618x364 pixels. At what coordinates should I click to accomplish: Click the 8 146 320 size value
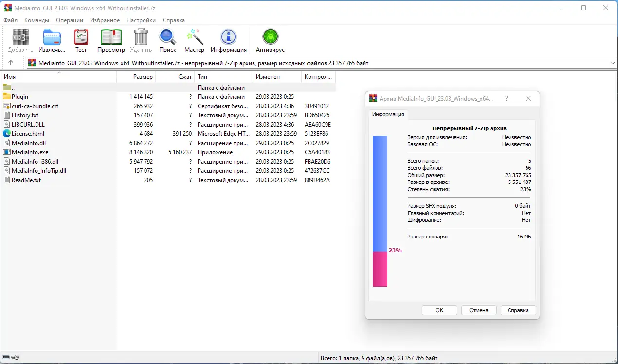(x=141, y=152)
